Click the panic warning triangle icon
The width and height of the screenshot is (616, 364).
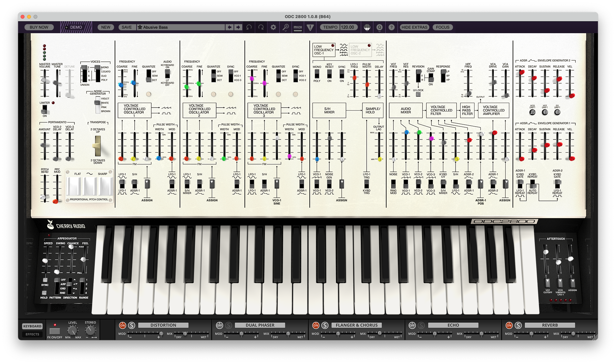pos(310,27)
